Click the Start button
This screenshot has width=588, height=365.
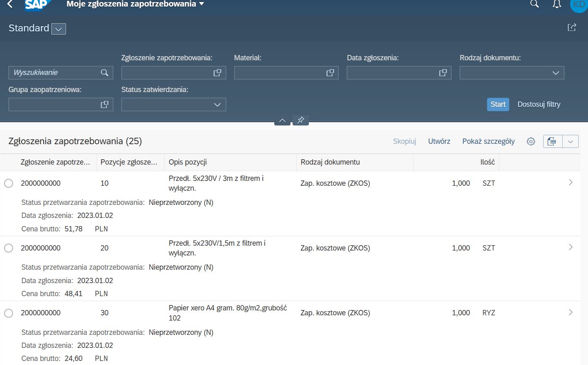click(x=498, y=104)
